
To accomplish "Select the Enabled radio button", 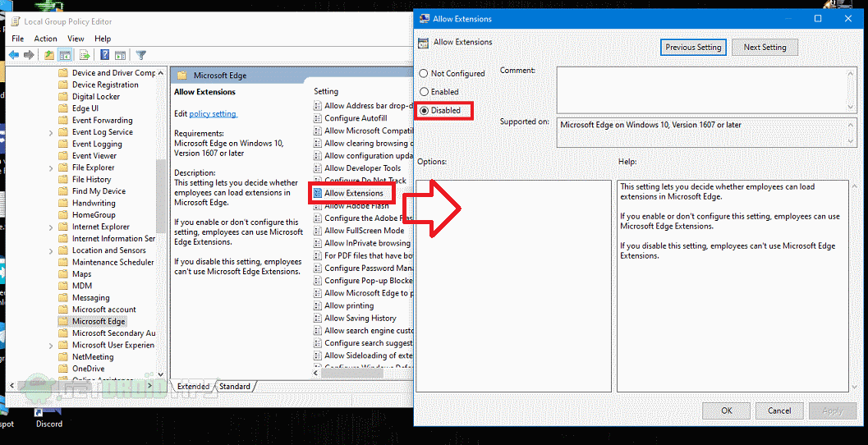I will [x=424, y=92].
